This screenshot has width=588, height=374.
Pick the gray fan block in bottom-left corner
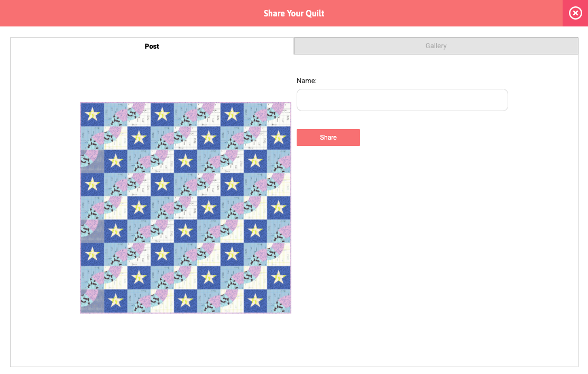pyautogui.click(x=92, y=301)
